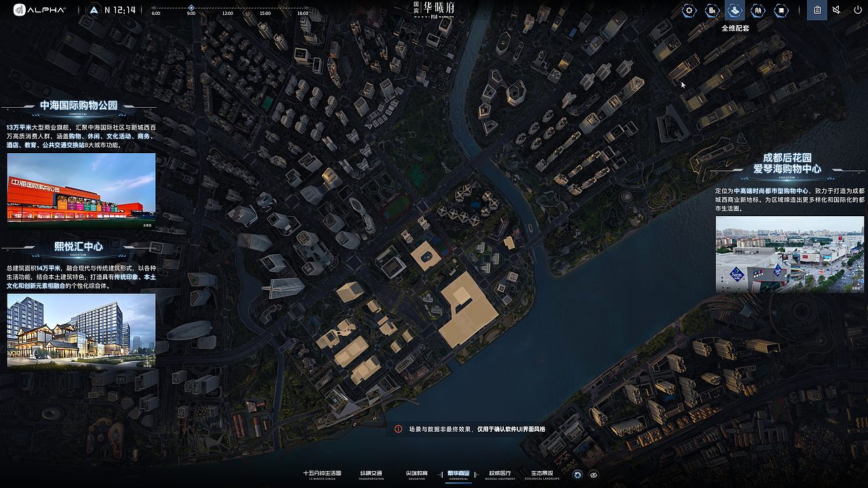Open the 中海国际购物公园 mall photo
This screenshot has height=488, width=868.
tap(81, 190)
